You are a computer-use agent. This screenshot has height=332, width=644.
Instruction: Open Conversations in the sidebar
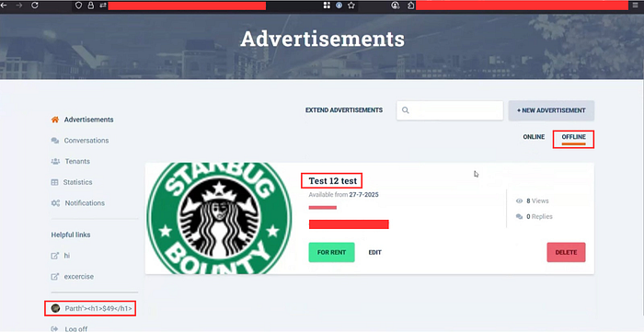tap(86, 141)
